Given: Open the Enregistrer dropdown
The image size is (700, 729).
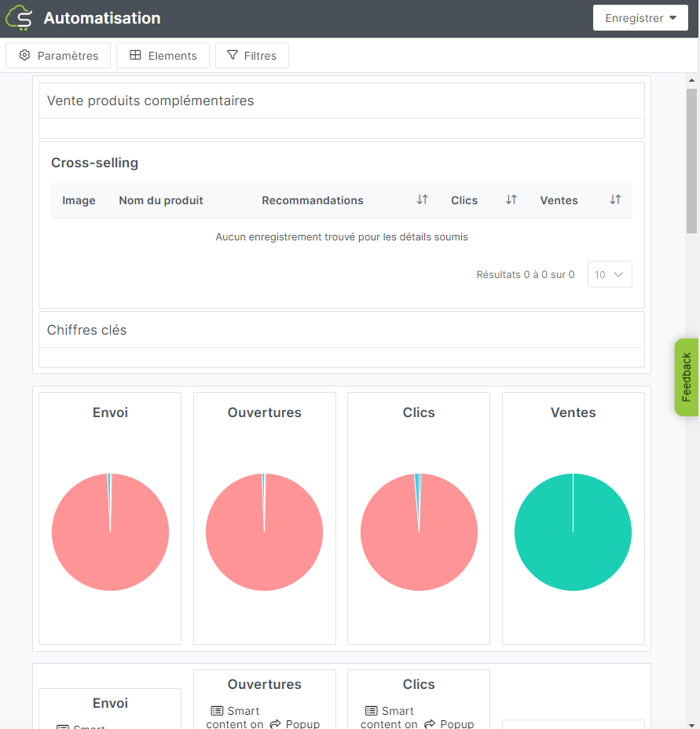Looking at the screenshot, I should pyautogui.click(x=640, y=18).
